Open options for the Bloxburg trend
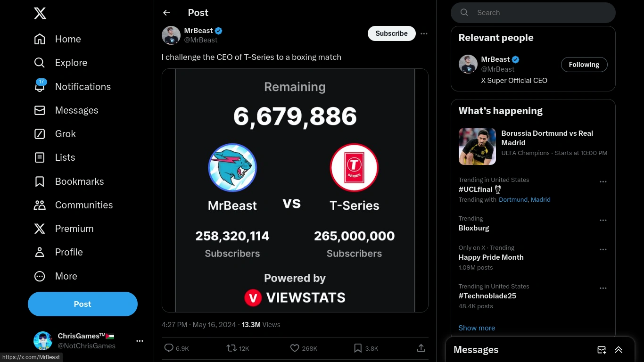 pos(603,220)
